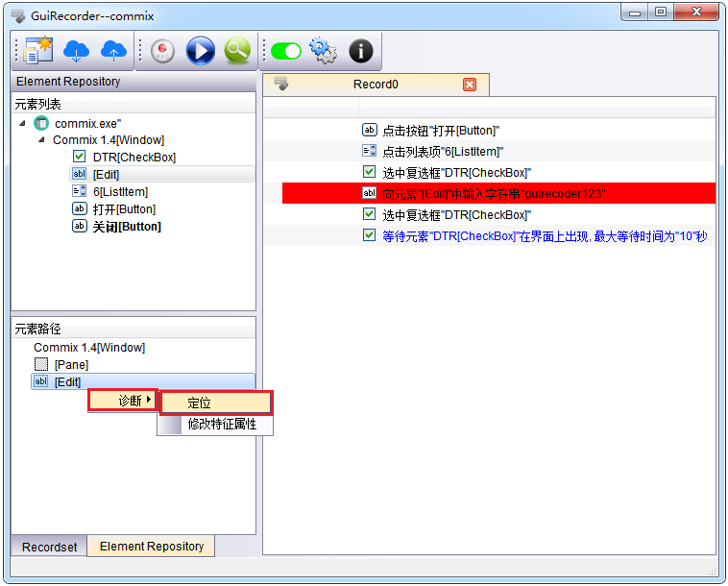Click the green magnifier search icon
This screenshot has height=586, width=728.
[237, 51]
